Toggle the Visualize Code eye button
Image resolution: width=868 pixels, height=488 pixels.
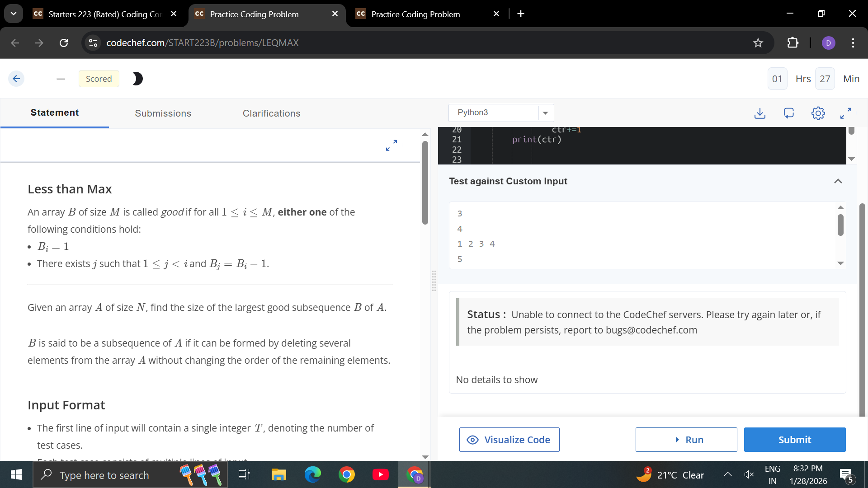coord(509,440)
